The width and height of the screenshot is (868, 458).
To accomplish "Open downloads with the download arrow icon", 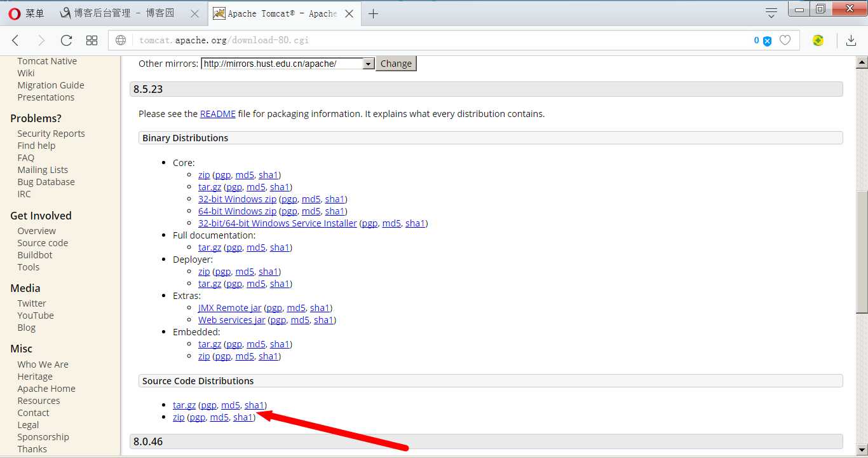I will tap(851, 41).
